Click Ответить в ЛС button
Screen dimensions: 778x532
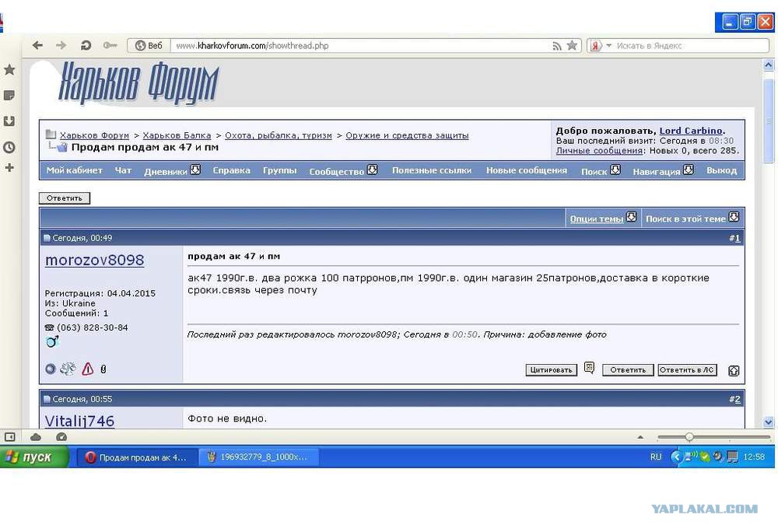687,370
